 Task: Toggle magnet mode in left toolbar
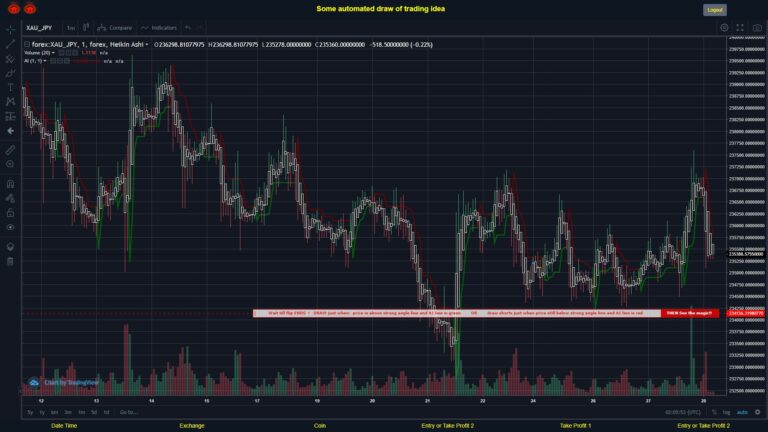point(10,184)
